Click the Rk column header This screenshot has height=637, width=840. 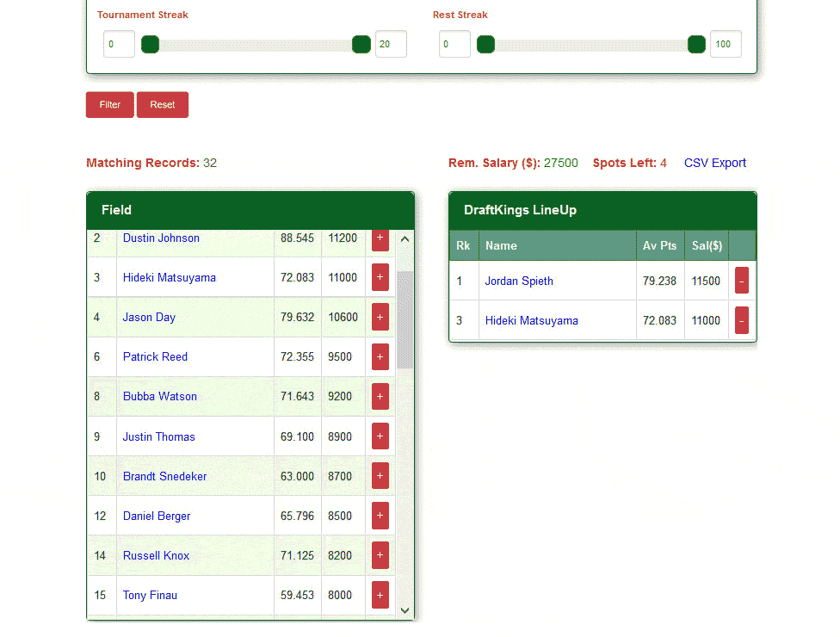[463, 245]
